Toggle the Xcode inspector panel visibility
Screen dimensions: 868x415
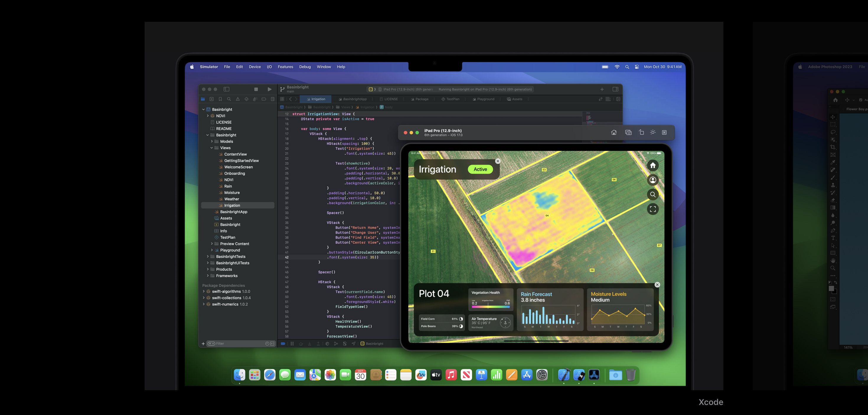point(615,89)
